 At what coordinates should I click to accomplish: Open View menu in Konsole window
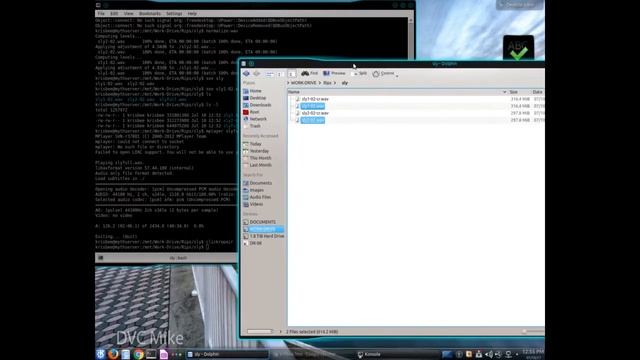(x=129, y=14)
